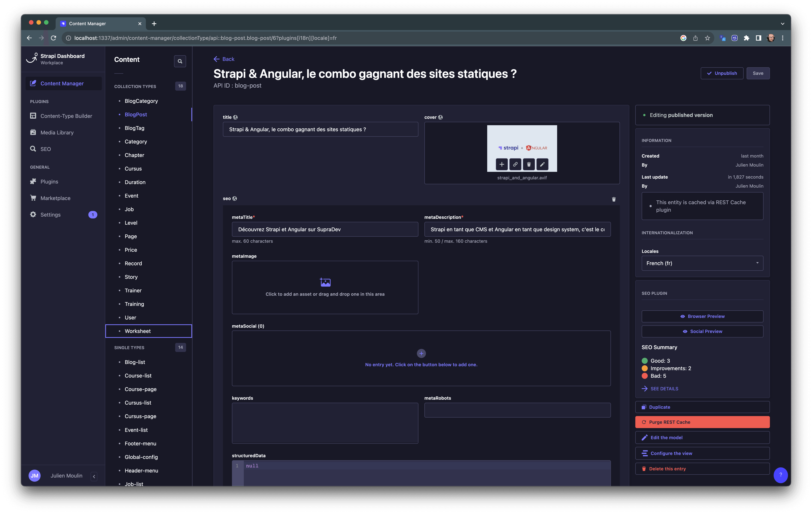Open the Content search icon
Image resolution: width=812 pixels, height=514 pixels.
pos(180,61)
